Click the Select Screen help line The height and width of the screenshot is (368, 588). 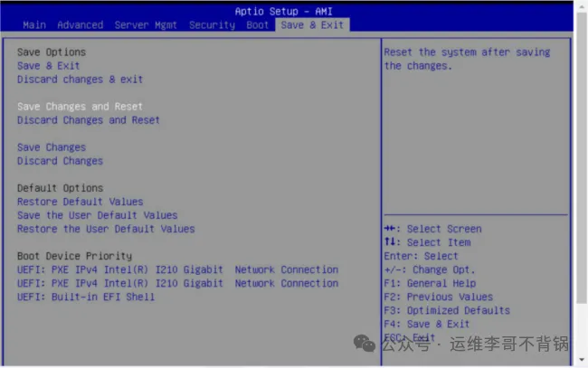tap(432, 229)
